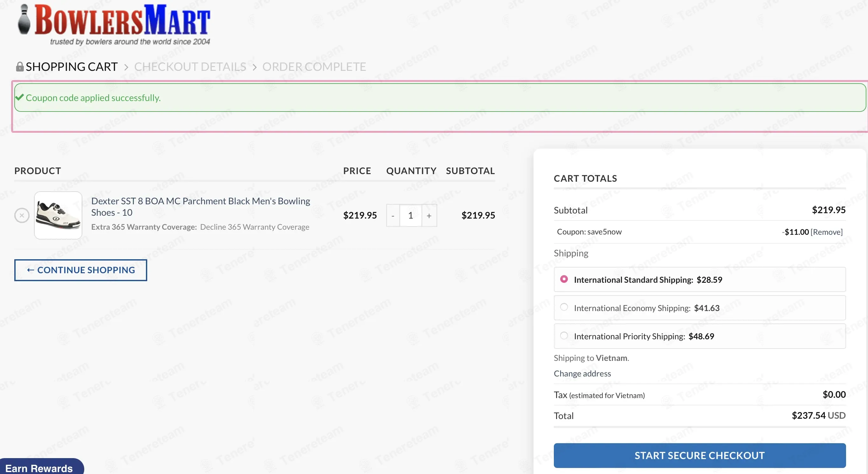Click the Change address link

[582, 373]
